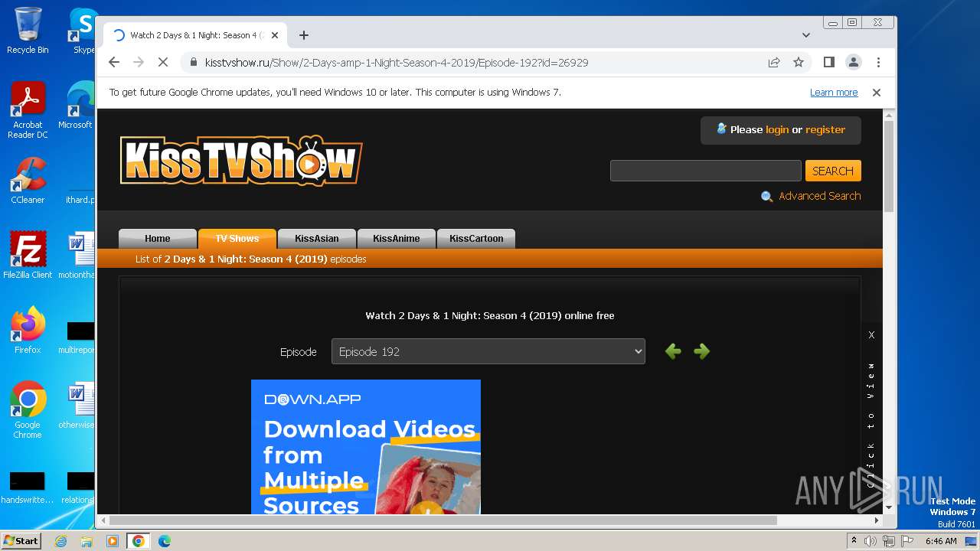Screen dimensions: 980x551
Task: Open Advanced Search link
Action: coord(819,196)
